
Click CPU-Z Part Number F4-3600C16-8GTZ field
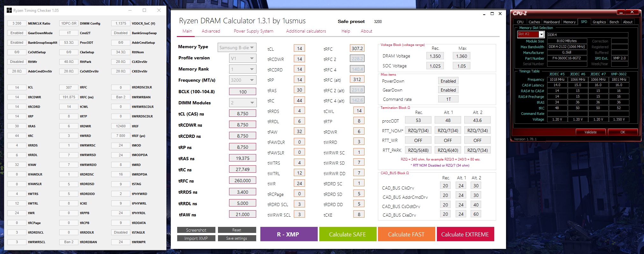tap(567, 58)
